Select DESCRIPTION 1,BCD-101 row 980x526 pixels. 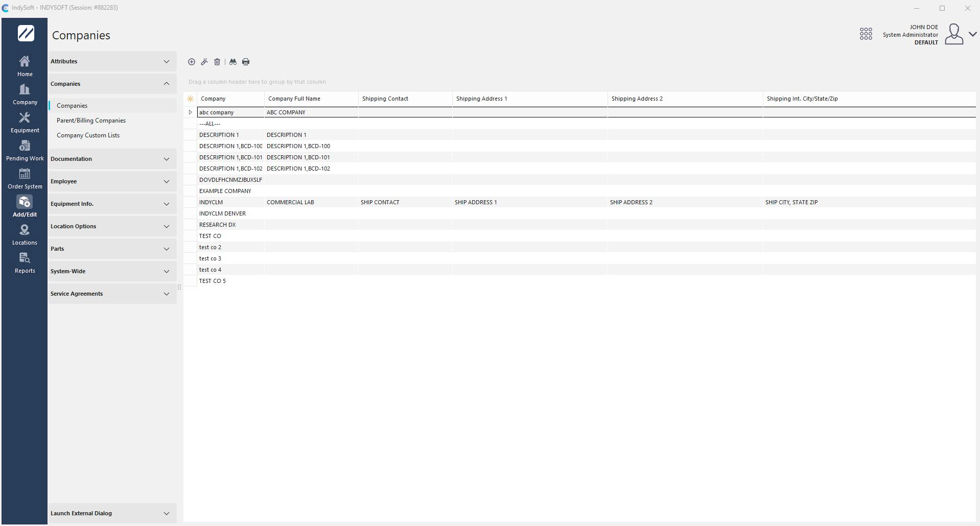tap(587, 157)
